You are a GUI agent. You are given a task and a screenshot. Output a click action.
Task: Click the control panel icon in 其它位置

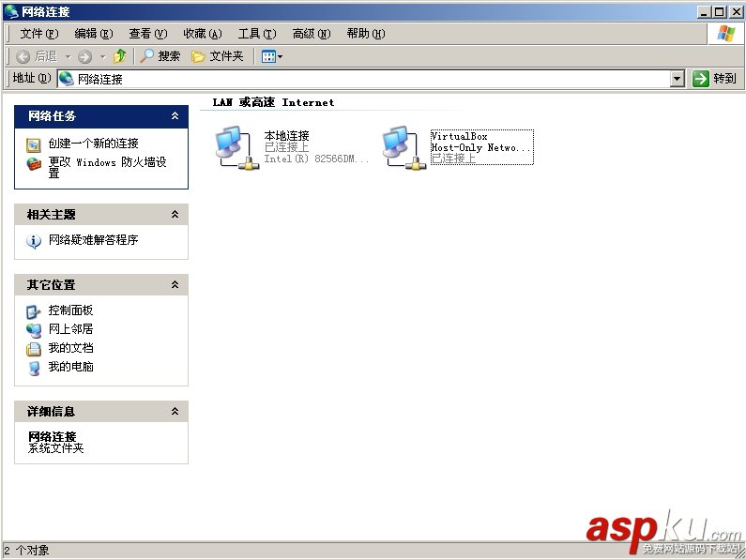(33, 311)
